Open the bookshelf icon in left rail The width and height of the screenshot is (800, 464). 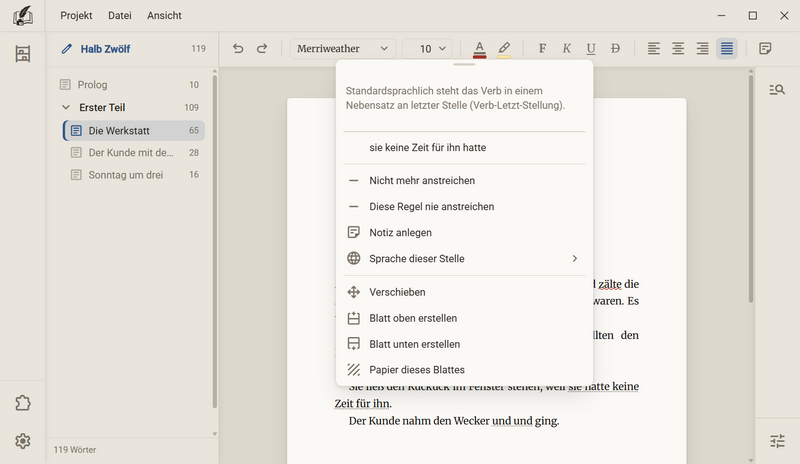pyautogui.click(x=22, y=54)
